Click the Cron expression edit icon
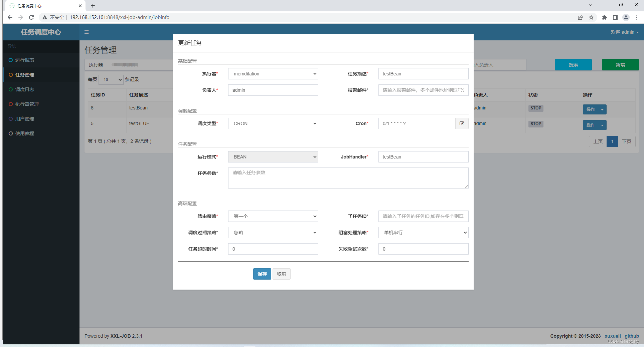This screenshot has width=644, height=347. click(x=462, y=123)
